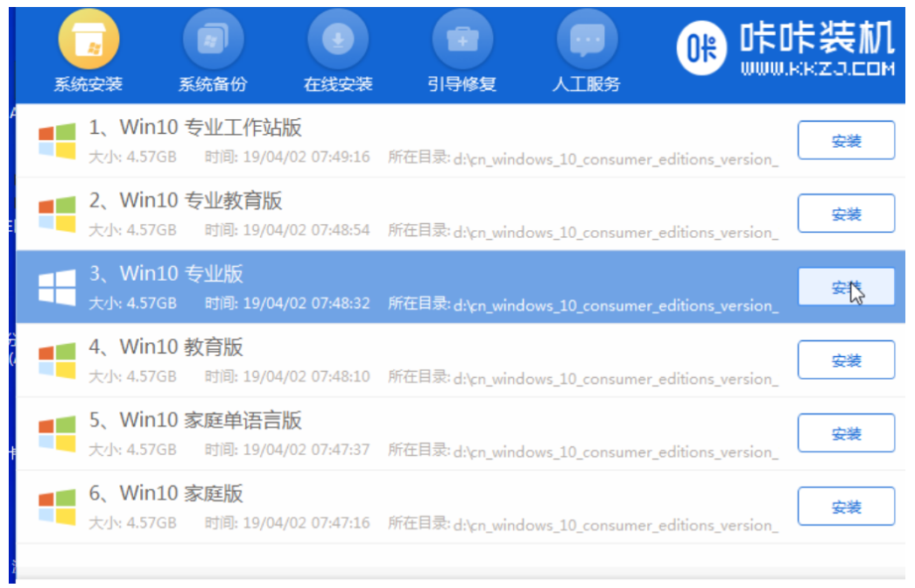Viewport: 915px width, 588px height.
Task: Click 安装 button for Win10 家庭版
Action: click(846, 507)
